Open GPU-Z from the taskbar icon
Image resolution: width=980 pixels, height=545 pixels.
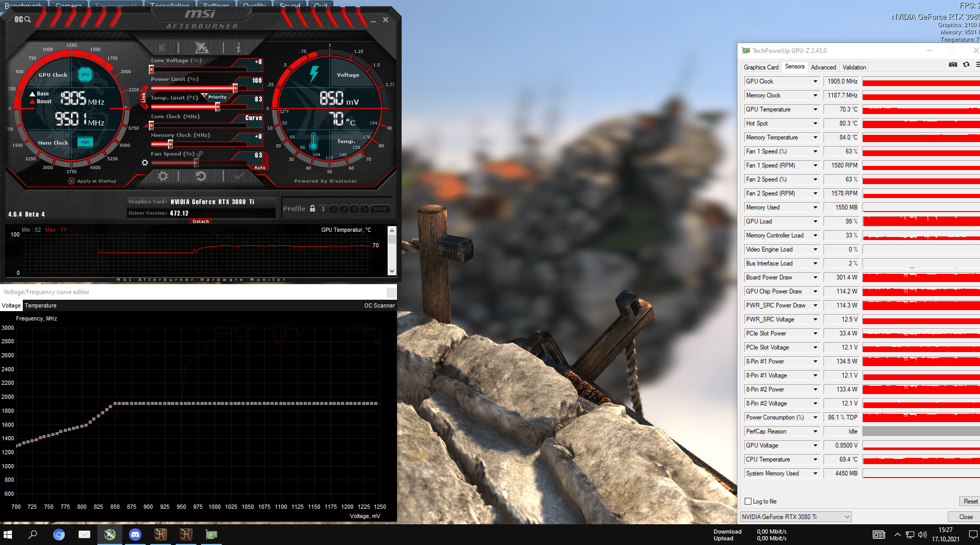tap(211, 534)
